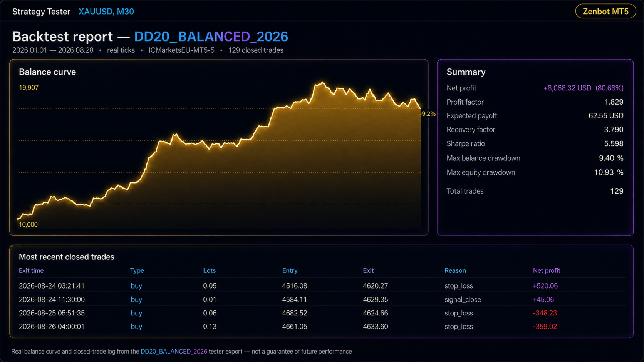Click the DD20_BALANCED_2026 footer link
Viewport: 644px width, 362px height.
click(x=174, y=351)
